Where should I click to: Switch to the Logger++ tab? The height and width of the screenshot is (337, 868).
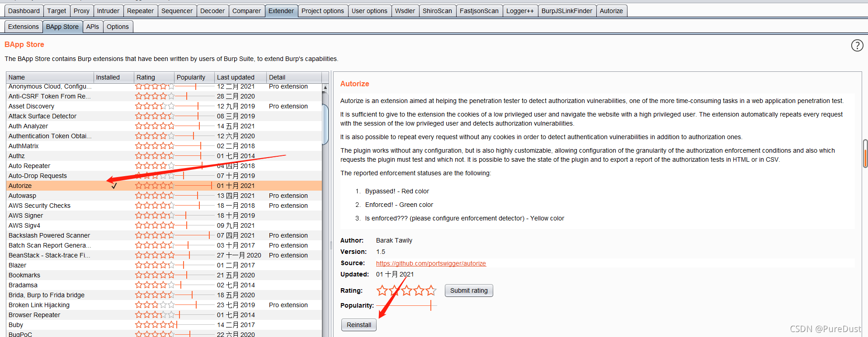[520, 11]
